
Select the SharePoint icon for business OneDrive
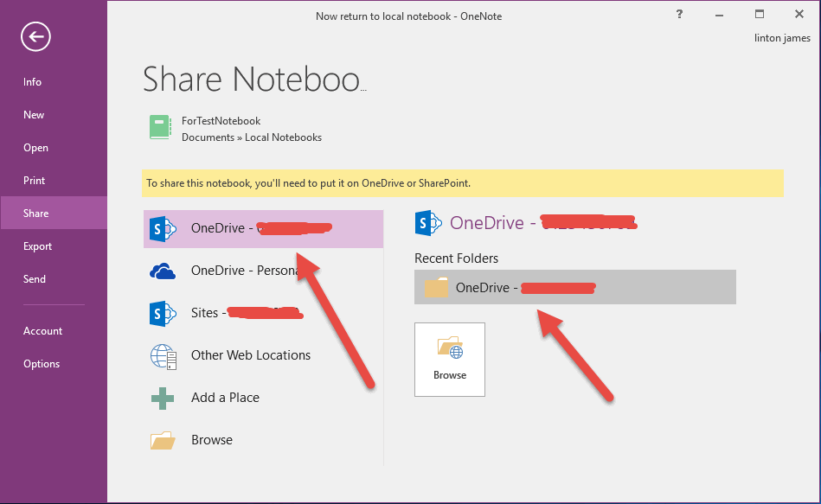[163, 229]
